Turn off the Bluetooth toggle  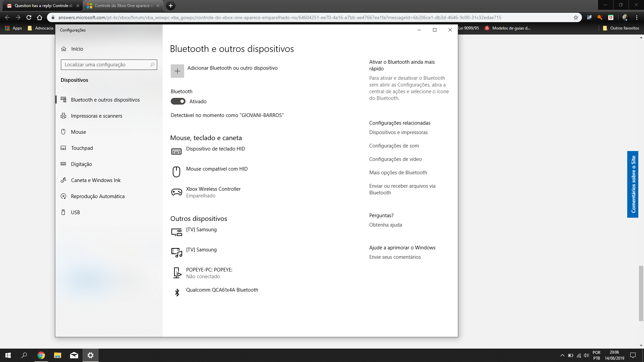coord(178,101)
